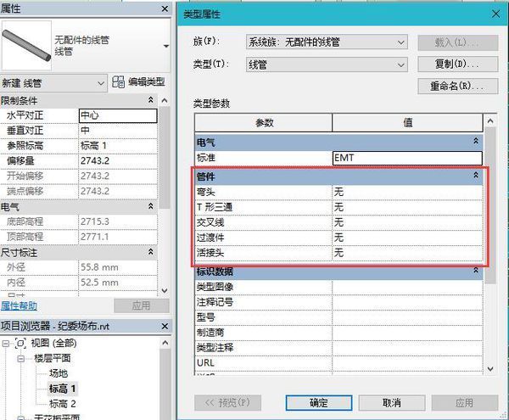Open the 属性帮助 link

tap(19, 305)
